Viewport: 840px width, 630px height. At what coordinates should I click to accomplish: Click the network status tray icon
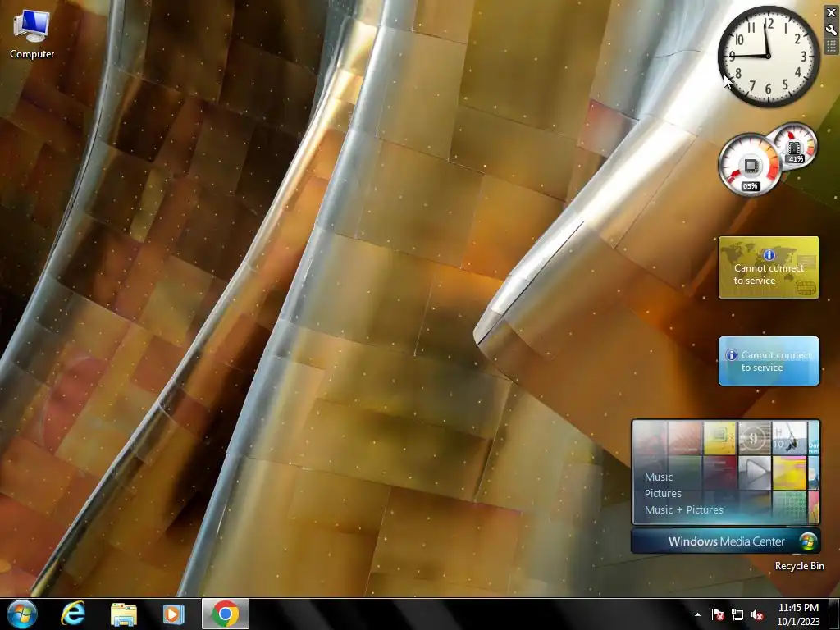click(x=737, y=614)
